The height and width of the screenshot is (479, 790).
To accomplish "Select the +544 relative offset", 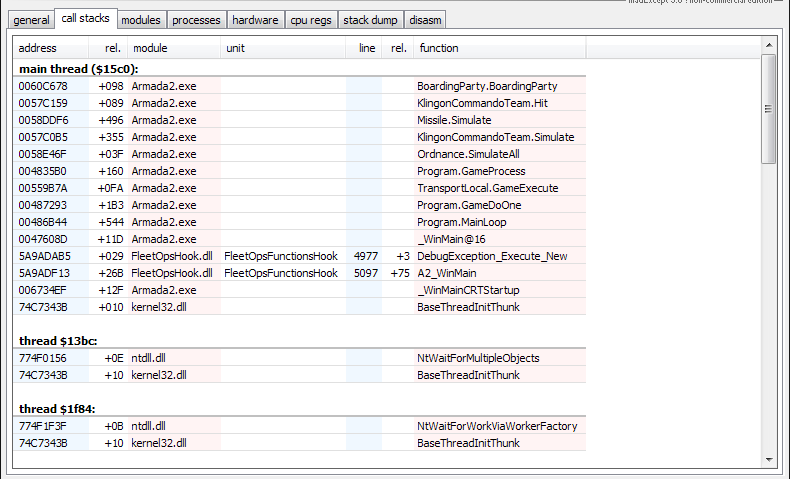I will (x=111, y=222).
